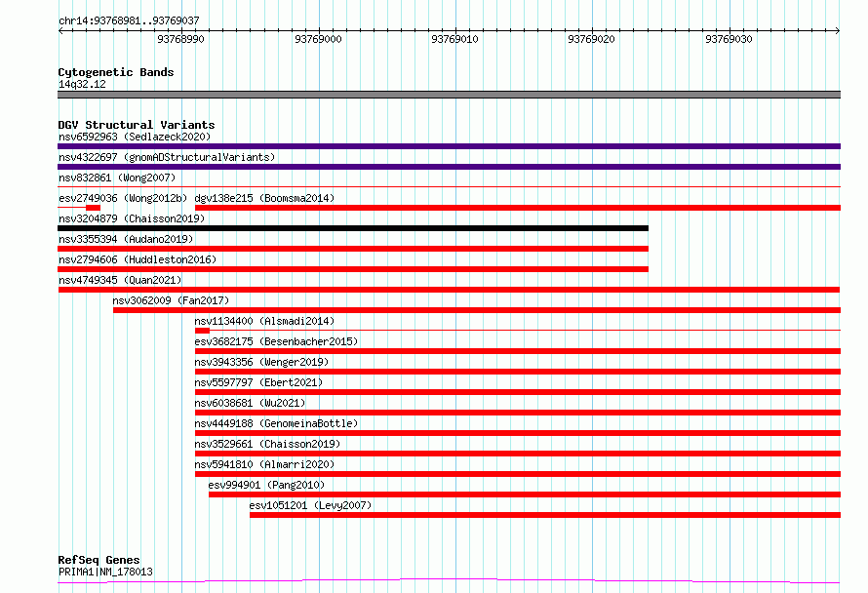Click the red bar under nsv6038681
This screenshot has height=593, width=868.
pos(518,413)
